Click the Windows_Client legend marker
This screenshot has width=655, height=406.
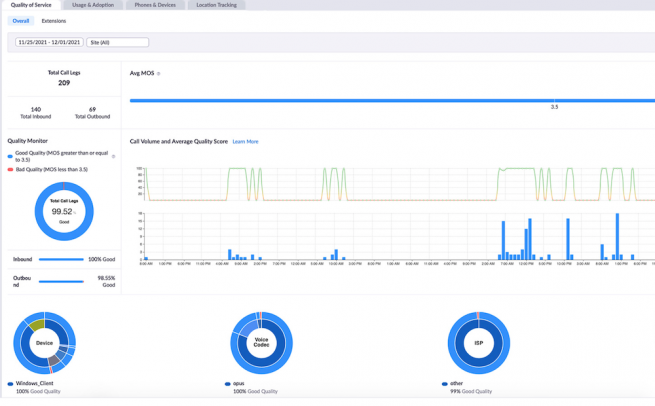pos(10,384)
